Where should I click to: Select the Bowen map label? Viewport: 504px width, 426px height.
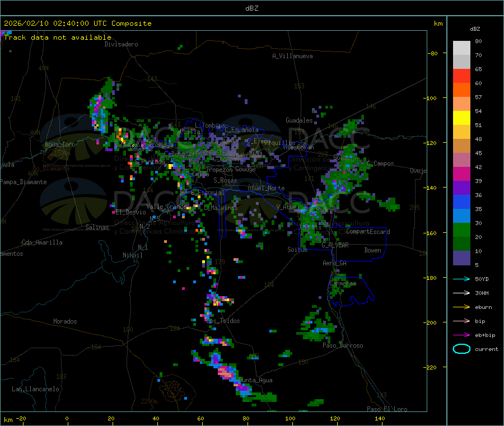tap(373, 250)
